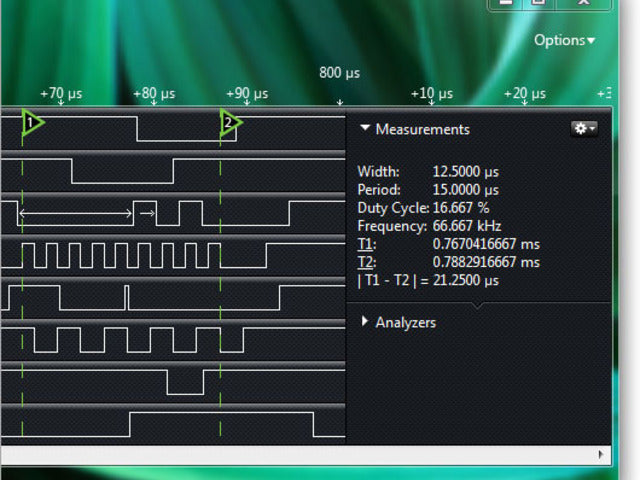Click the horizontal scrollbar below the waveforms
Image resolution: width=640 pixels, height=480 pixels.
click(x=300, y=455)
